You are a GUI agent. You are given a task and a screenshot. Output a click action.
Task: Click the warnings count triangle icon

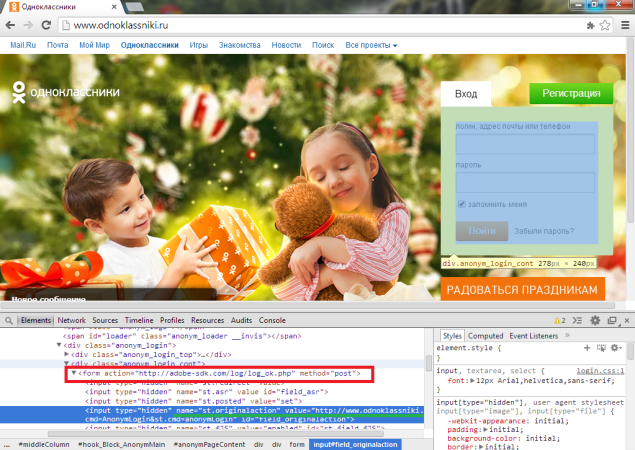559,320
